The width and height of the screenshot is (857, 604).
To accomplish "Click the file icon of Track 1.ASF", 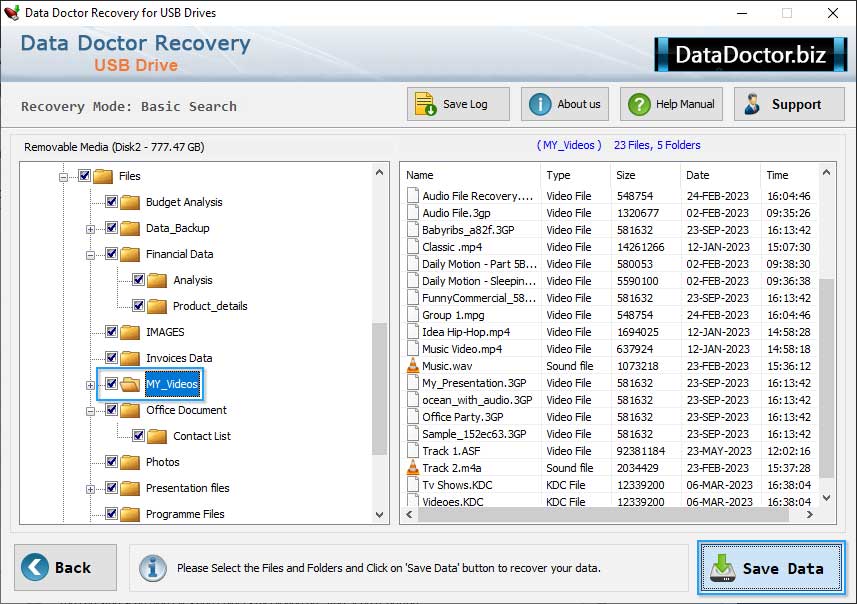I will [x=413, y=451].
